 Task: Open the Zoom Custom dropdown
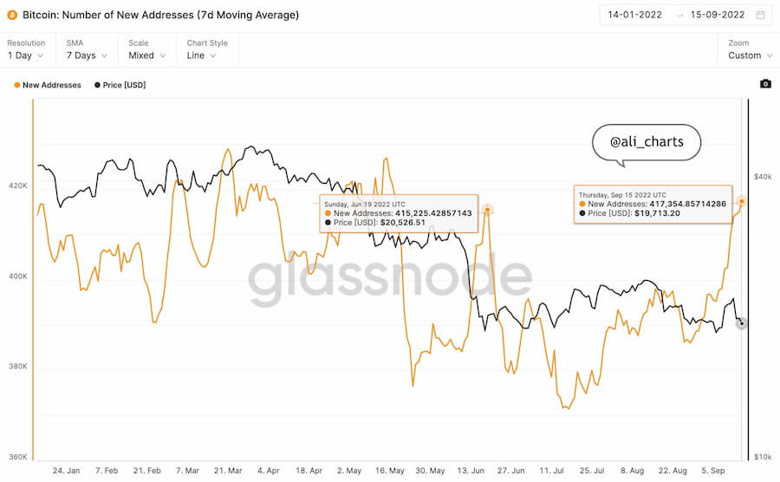[x=750, y=55]
